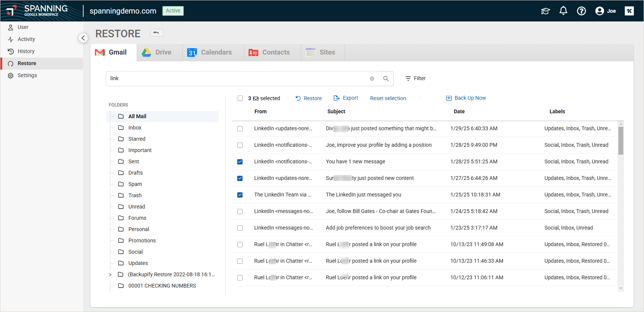This screenshot has height=312, width=644.
Task: Switch to the Contacts tab
Action: coord(272,52)
